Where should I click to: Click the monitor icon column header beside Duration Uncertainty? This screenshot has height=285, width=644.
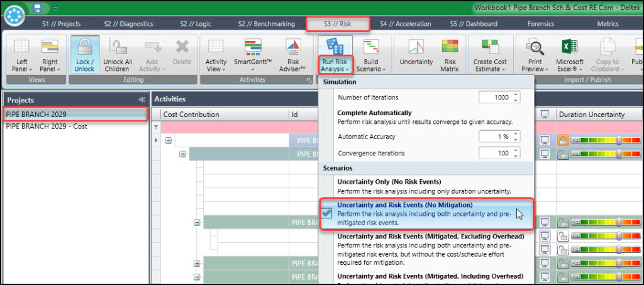[x=545, y=115]
